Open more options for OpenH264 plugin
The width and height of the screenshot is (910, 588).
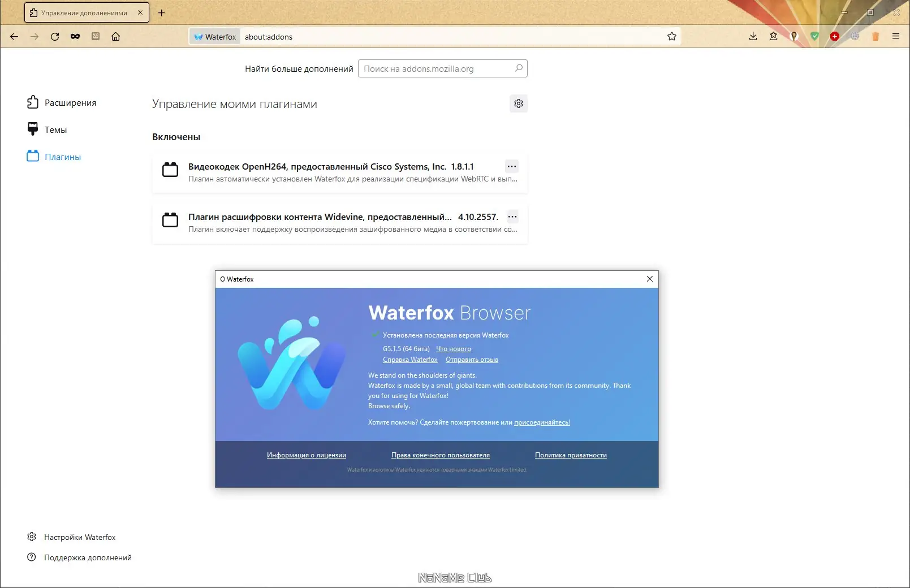click(512, 166)
